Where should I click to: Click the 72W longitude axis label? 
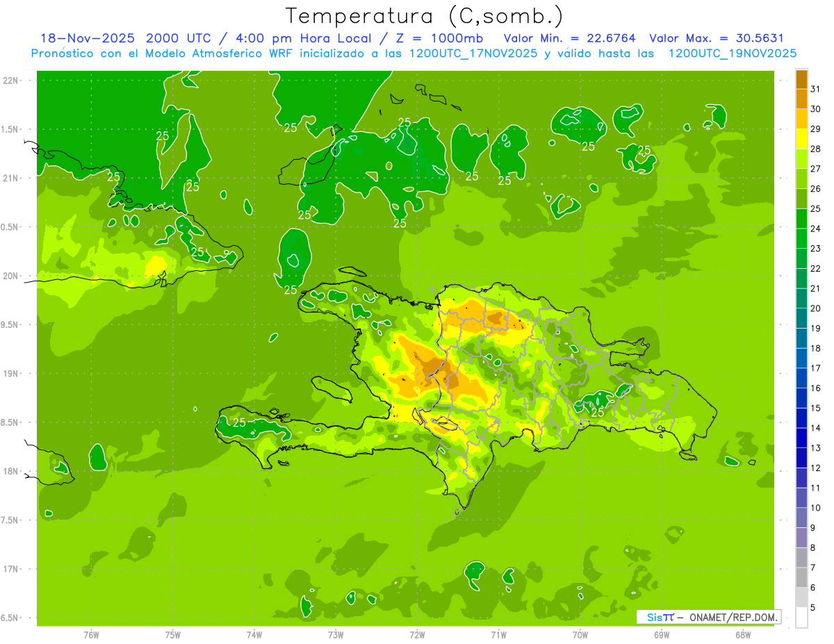tap(417, 635)
